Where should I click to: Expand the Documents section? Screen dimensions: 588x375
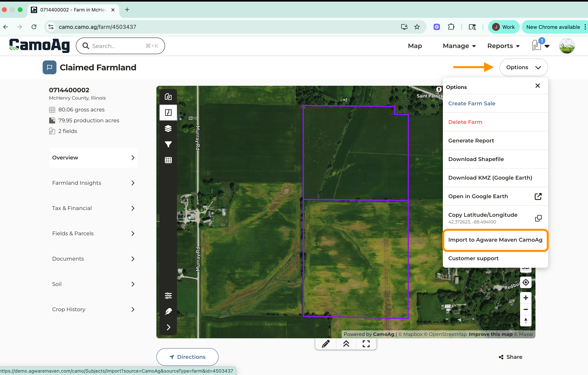point(93,259)
